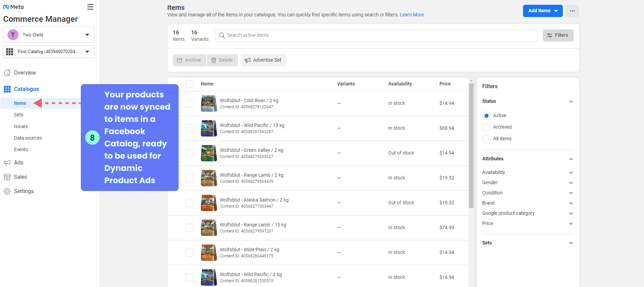
Task: Click the Sales storefront icon
Action: point(7,177)
